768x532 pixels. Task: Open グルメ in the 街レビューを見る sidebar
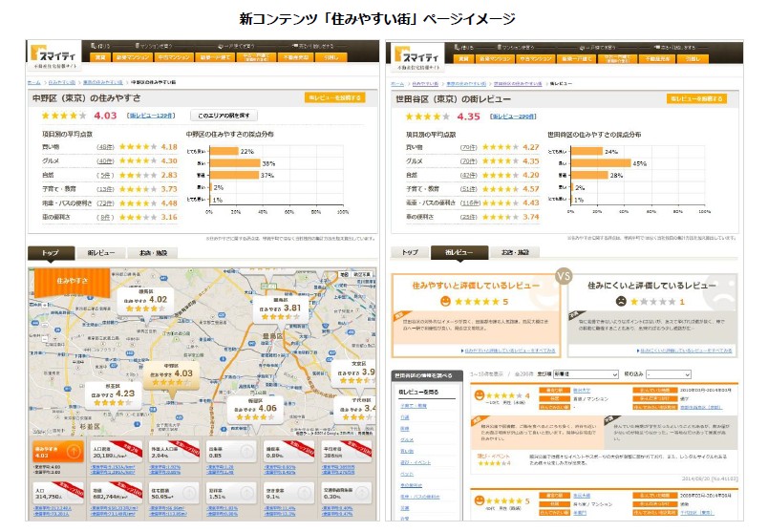tap(407, 440)
